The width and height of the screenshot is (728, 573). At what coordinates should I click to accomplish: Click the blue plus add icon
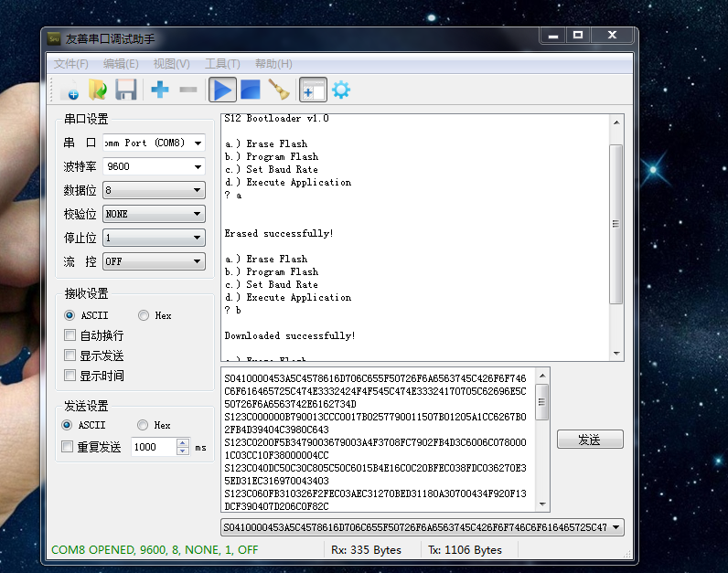[160, 90]
